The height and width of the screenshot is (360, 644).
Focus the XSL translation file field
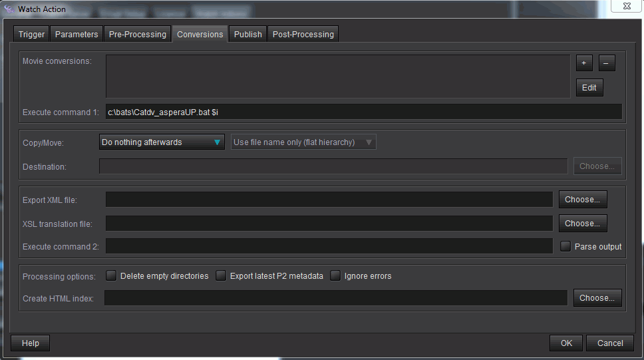click(329, 223)
